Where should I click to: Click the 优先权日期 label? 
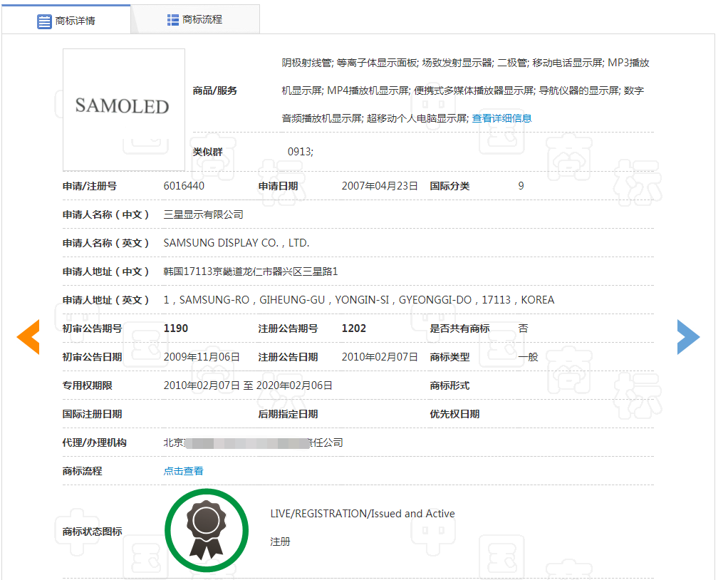(x=454, y=414)
